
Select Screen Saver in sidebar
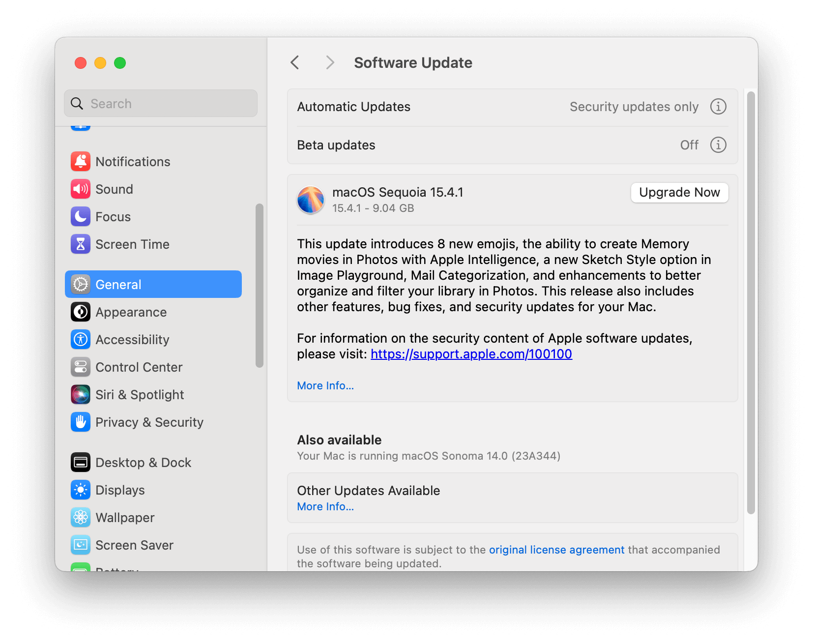tap(153, 545)
